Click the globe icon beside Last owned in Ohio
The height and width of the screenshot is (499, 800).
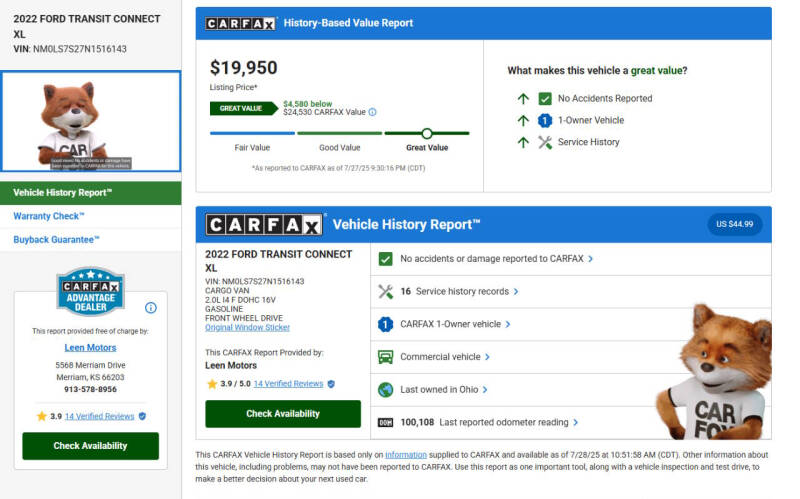click(x=385, y=390)
